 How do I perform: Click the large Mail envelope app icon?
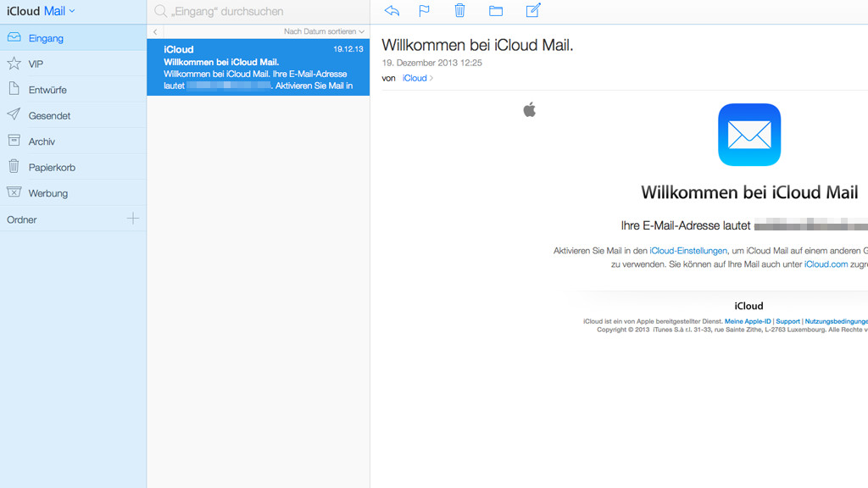tap(748, 135)
